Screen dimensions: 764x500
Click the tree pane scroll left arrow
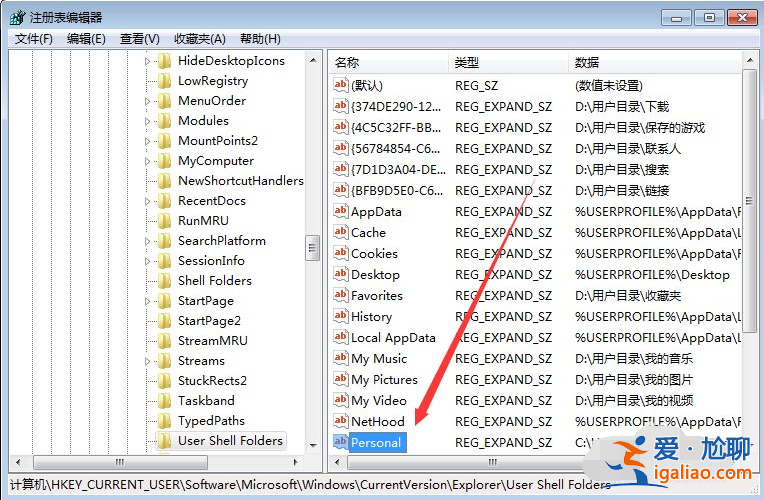(x=18, y=462)
